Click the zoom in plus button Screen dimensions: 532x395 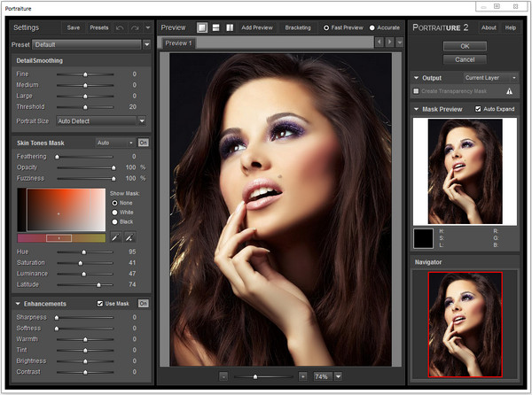tap(302, 376)
